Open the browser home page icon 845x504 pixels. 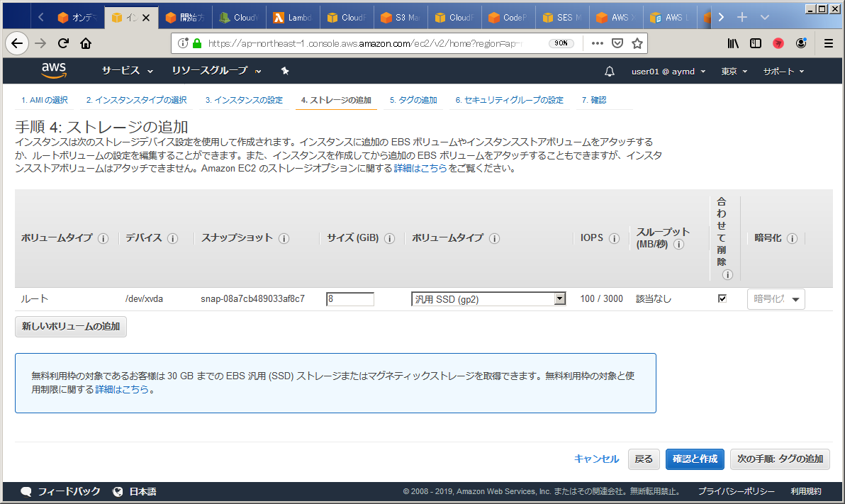(86, 44)
